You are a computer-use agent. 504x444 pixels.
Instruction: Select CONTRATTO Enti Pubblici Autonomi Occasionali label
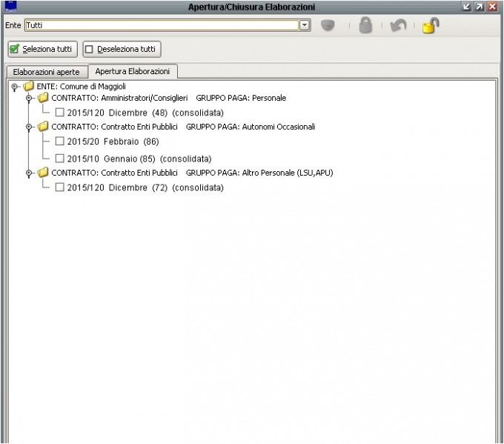(x=183, y=127)
